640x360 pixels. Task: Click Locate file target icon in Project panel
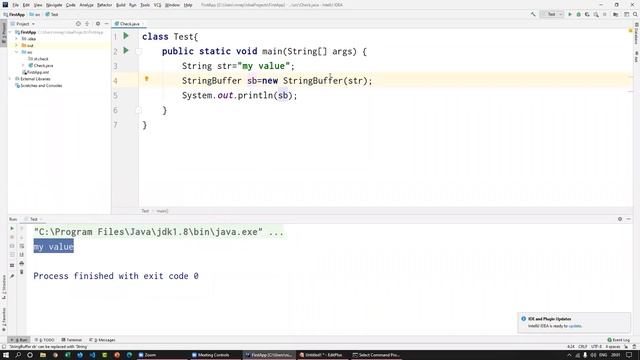pyautogui.click(x=78, y=24)
